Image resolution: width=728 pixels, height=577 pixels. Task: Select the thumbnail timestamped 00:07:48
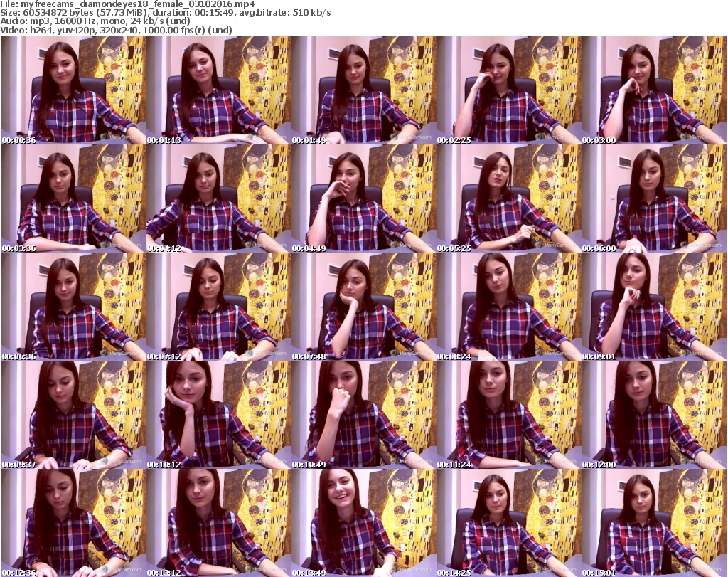364,306
